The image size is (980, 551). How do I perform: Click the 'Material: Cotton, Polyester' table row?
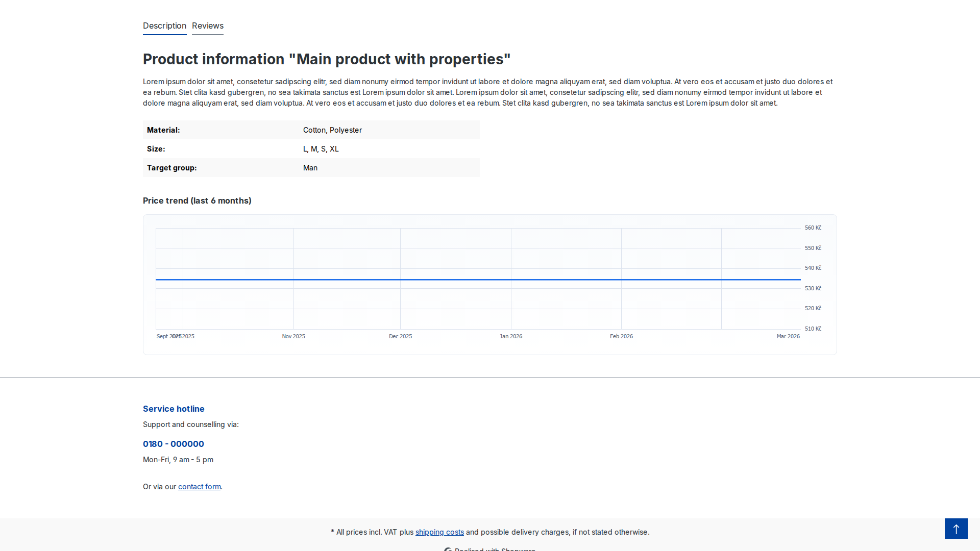[311, 130]
